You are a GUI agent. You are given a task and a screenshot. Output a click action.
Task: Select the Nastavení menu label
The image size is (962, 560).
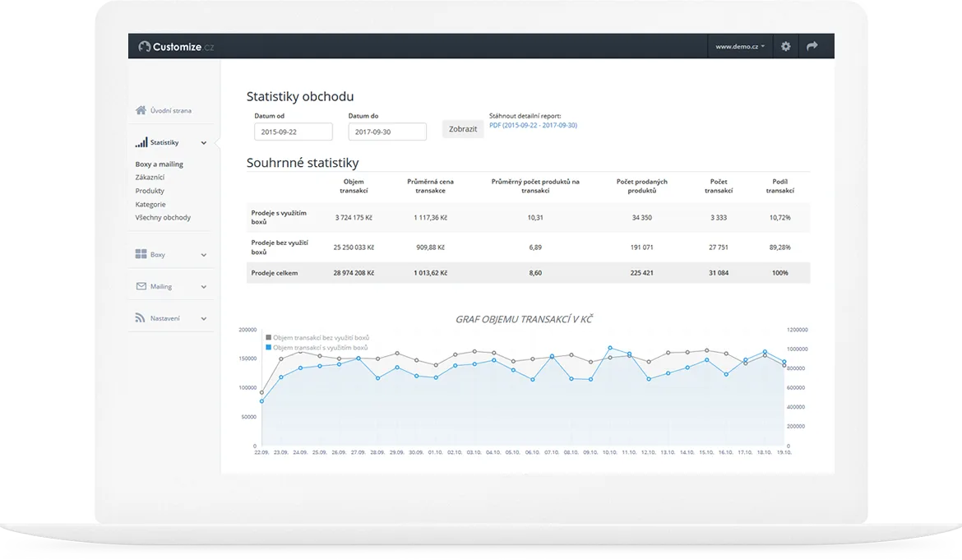(165, 318)
